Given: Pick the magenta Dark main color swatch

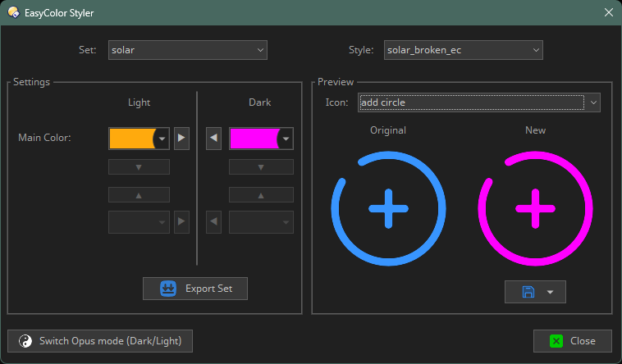Looking at the screenshot, I should (254, 139).
